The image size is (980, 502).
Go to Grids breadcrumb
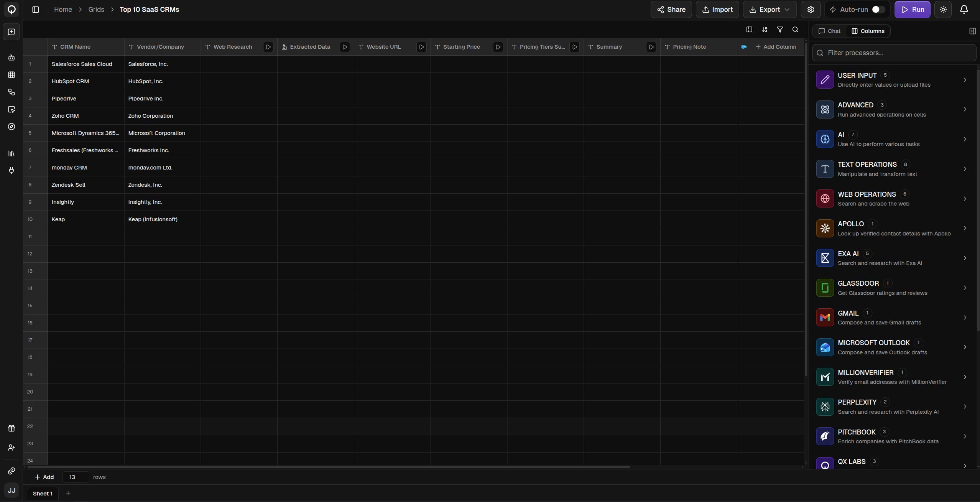96,10
